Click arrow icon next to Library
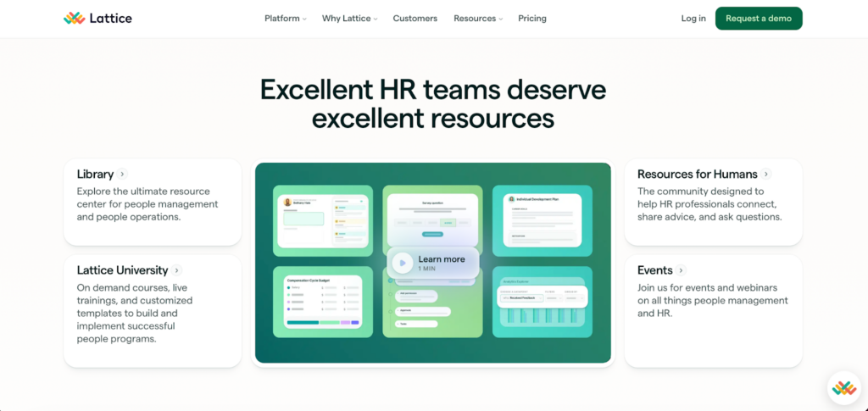The width and height of the screenshot is (868, 411). [123, 175]
